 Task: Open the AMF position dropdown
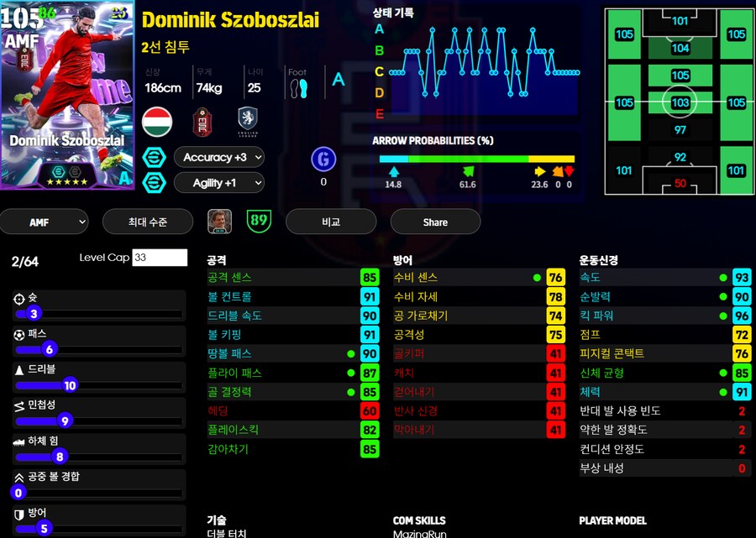(44, 222)
